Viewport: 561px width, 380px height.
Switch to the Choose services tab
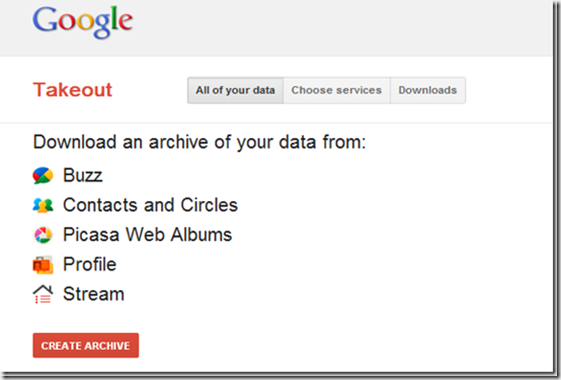tap(337, 90)
